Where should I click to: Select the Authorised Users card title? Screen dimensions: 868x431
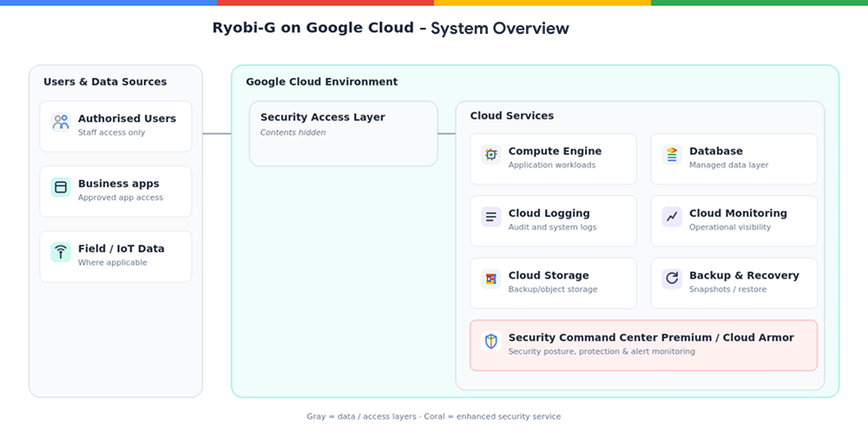click(x=127, y=119)
